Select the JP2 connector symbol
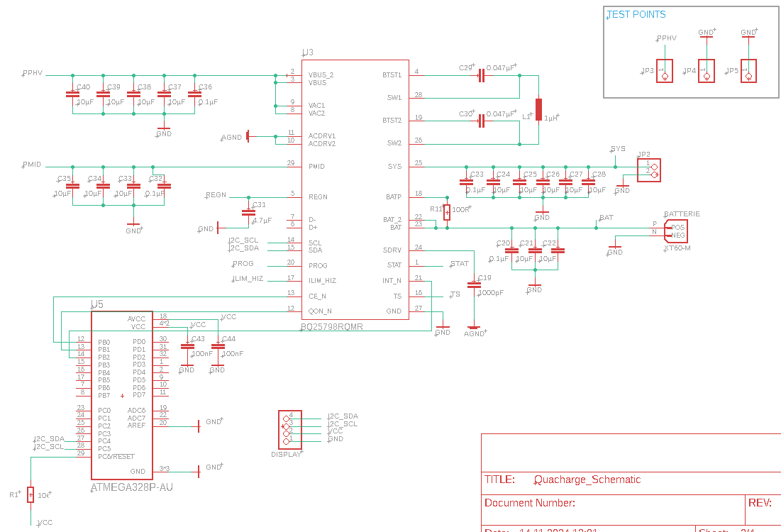The height and width of the screenshot is (532, 781). 649,170
